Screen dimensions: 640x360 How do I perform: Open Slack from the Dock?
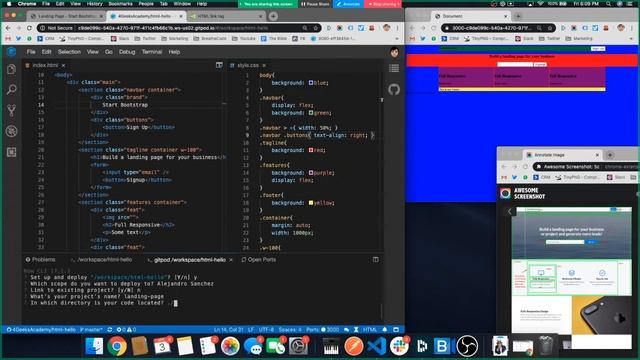[399, 346]
